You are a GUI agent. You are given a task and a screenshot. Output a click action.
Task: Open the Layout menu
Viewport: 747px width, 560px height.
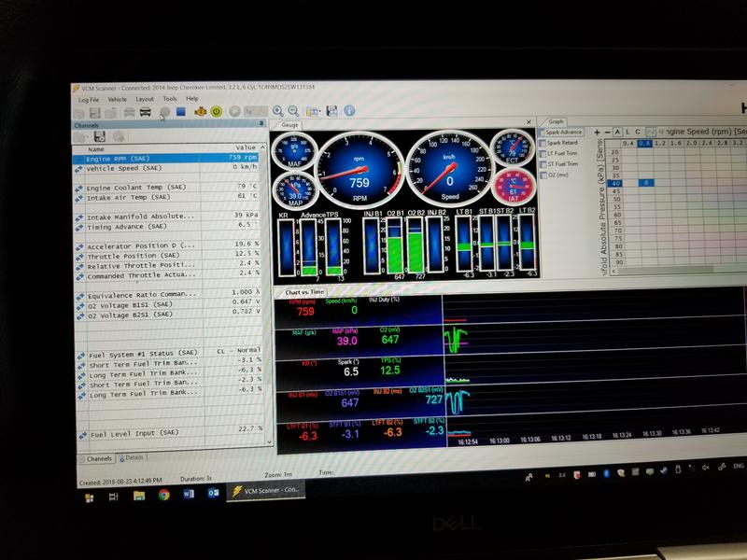coord(145,99)
